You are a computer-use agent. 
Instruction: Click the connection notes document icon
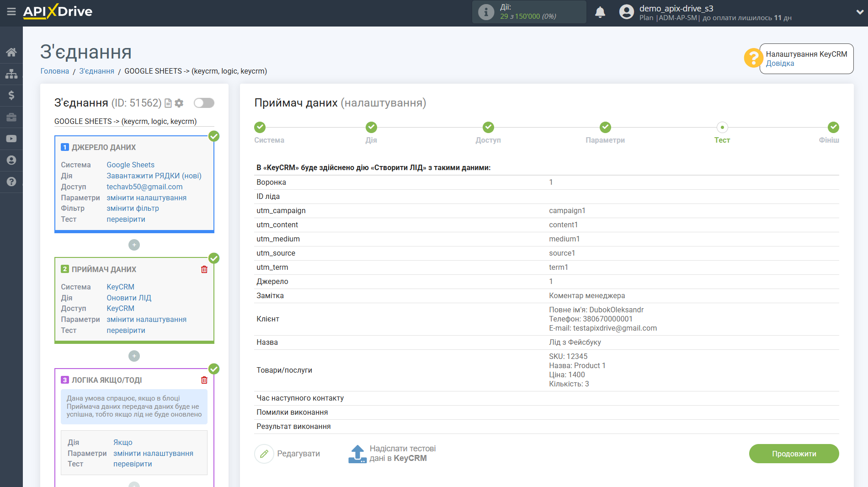168,103
